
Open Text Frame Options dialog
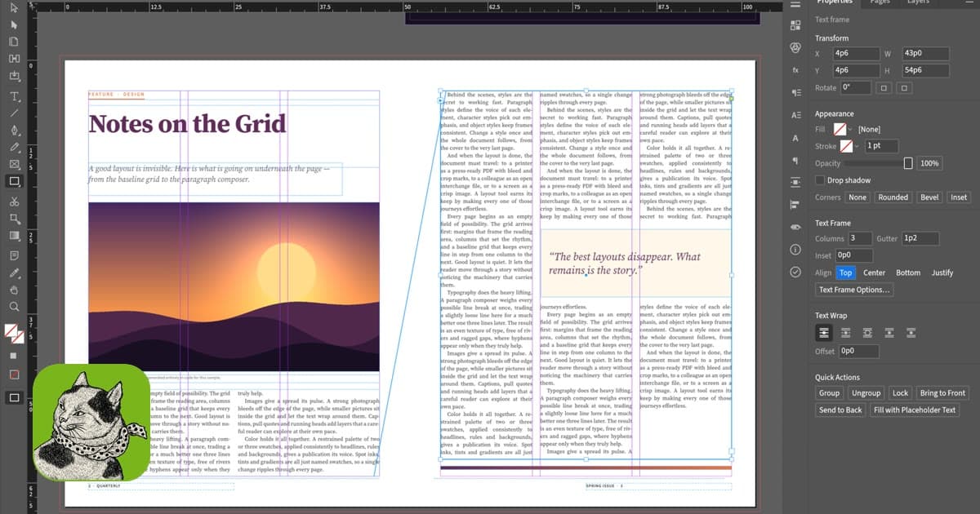pyautogui.click(x=855, y=290)
